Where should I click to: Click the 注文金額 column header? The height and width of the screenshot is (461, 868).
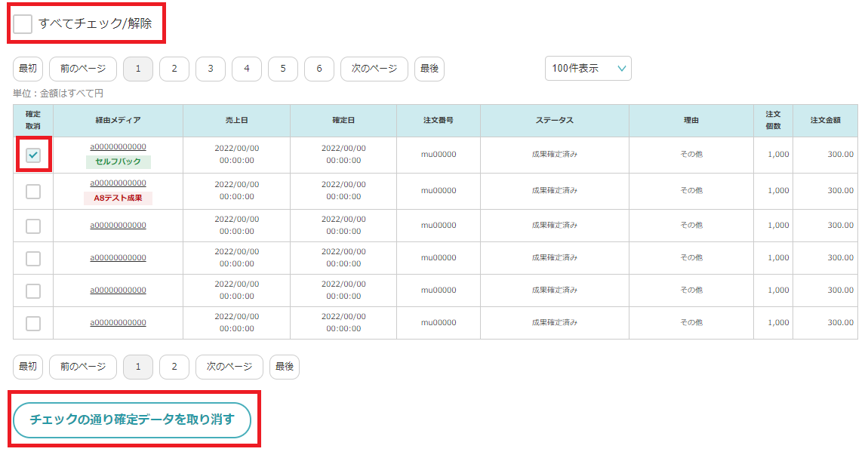(825, 121)
